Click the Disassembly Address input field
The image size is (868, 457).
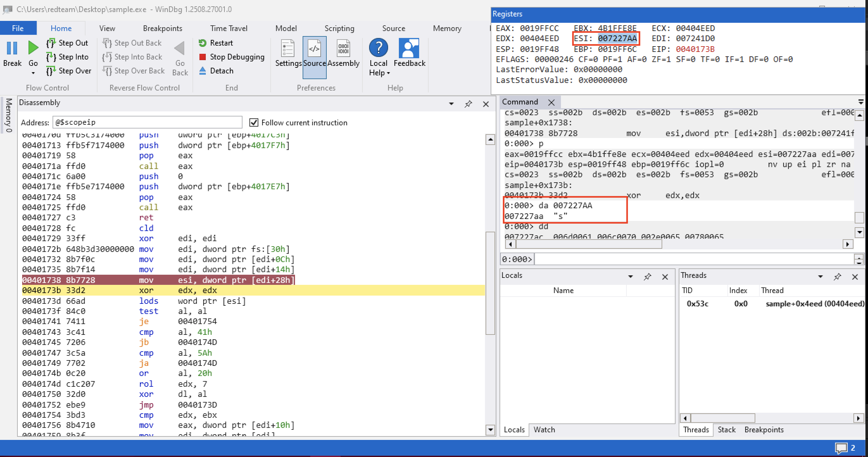click(x=147, y=122)
